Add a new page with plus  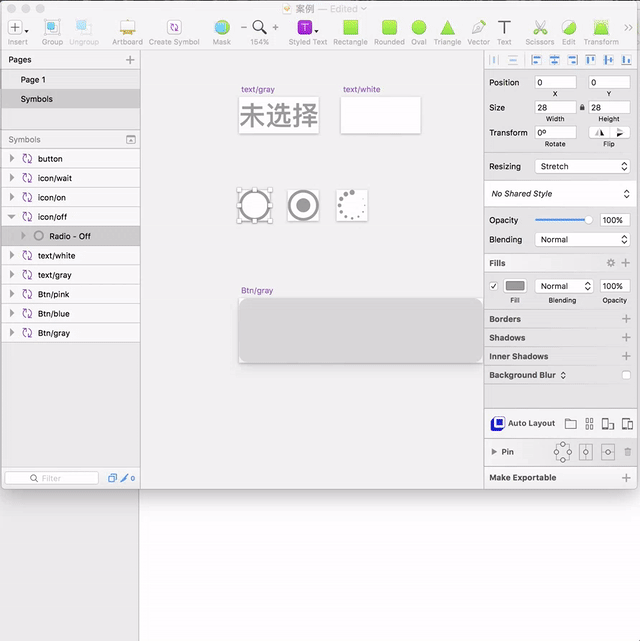click(x=130, y=60)
